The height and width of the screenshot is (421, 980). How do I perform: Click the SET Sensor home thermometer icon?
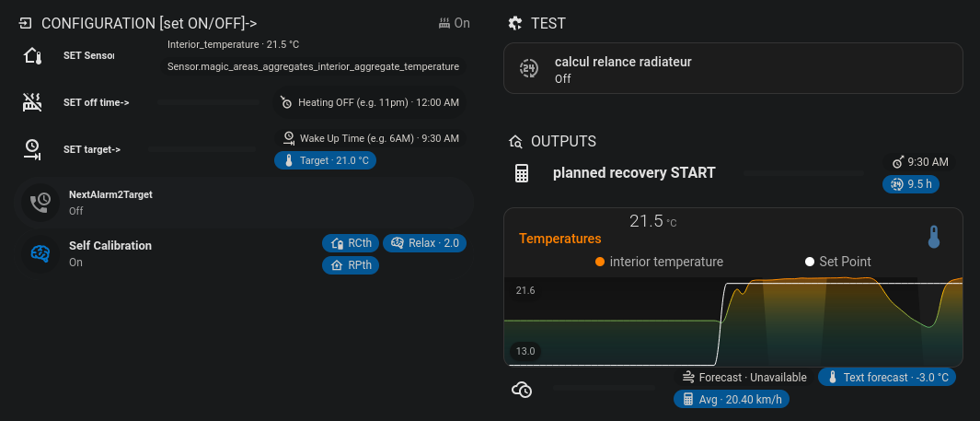pos(32,56)
